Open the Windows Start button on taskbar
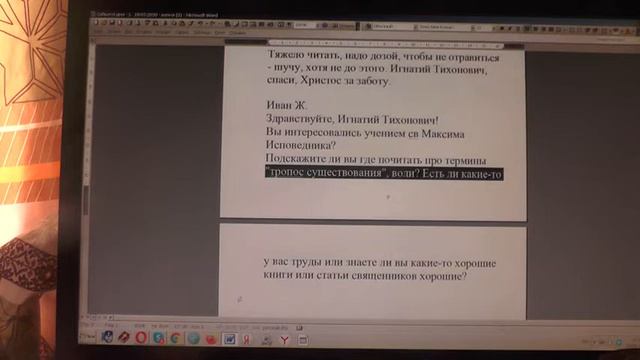640x360 pixels. (88, 337)
